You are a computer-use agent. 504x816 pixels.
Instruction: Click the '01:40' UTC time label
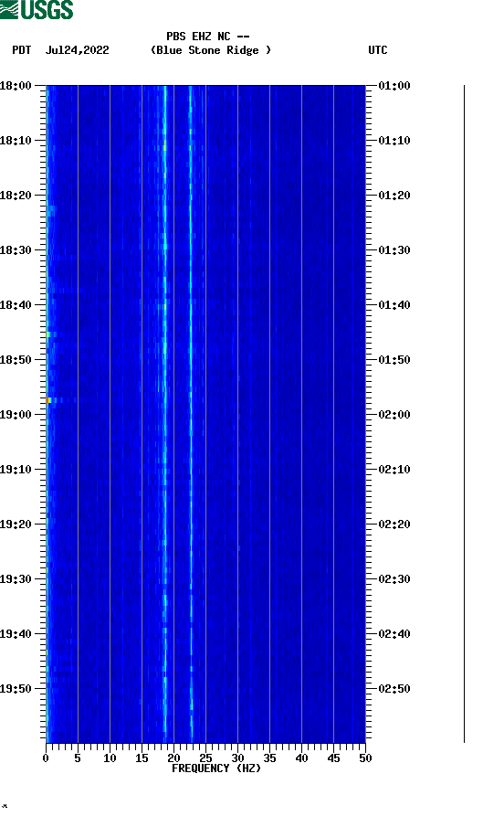394,304
